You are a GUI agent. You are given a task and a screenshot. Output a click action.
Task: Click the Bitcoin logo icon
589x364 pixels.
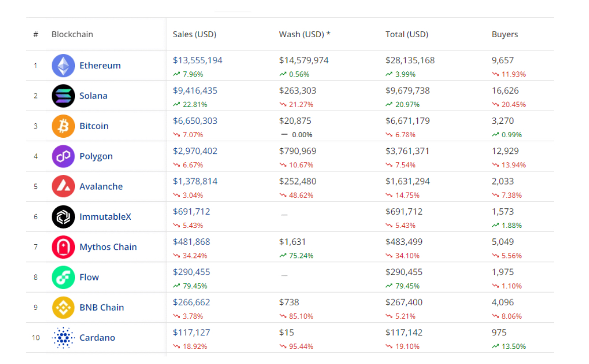pyautogui.click(x=63, y=126)
